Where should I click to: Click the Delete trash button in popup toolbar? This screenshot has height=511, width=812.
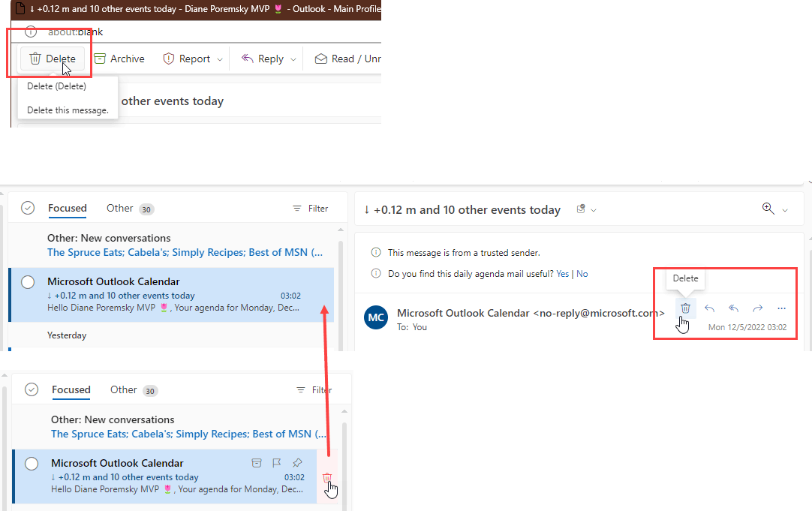click(x=53, y=59)
